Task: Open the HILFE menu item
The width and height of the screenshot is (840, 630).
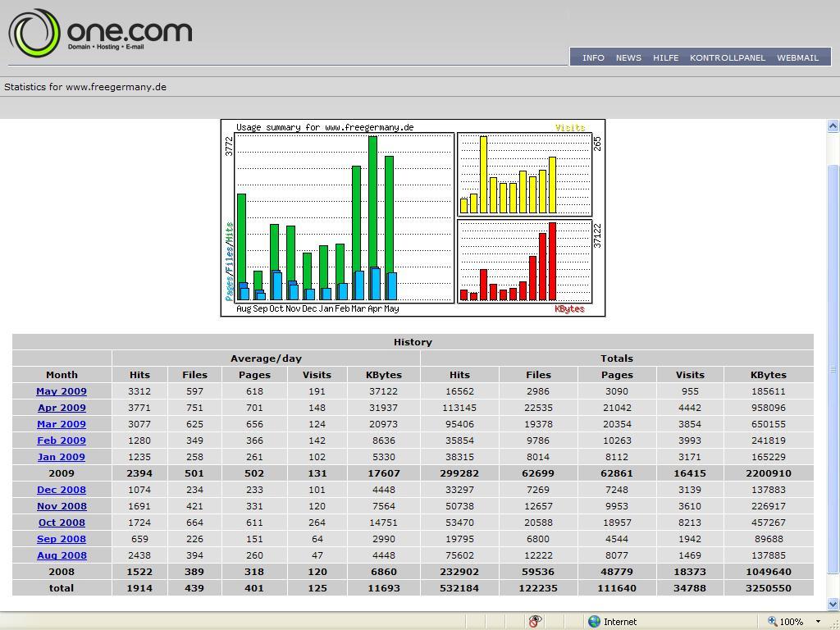Action: 665,57
